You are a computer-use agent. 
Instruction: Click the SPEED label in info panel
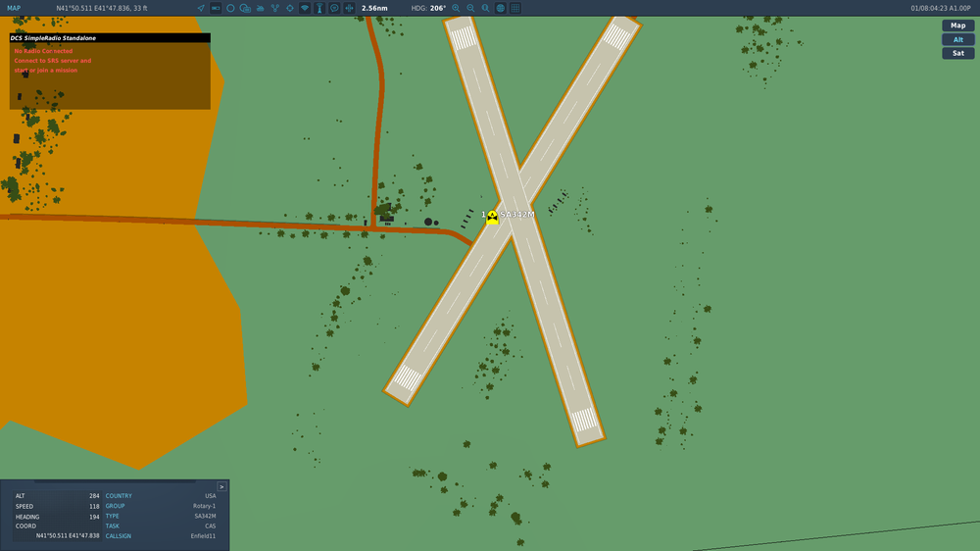coord(24,507)
